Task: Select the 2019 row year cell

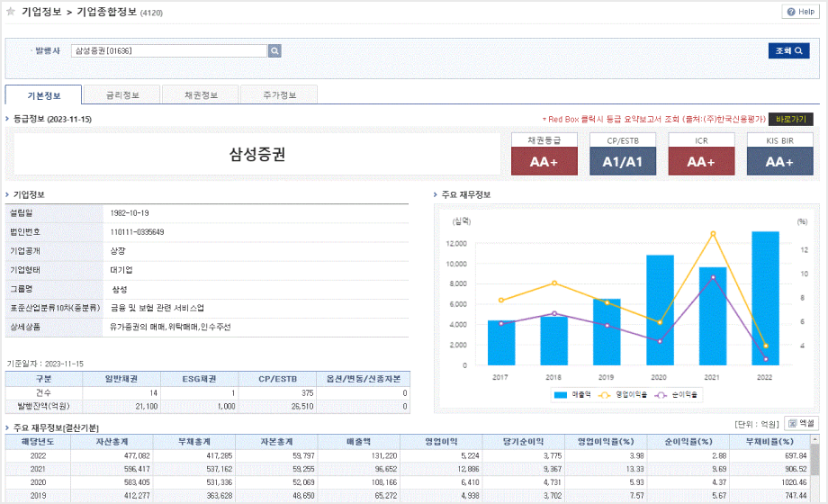Action: coord(38,496)
